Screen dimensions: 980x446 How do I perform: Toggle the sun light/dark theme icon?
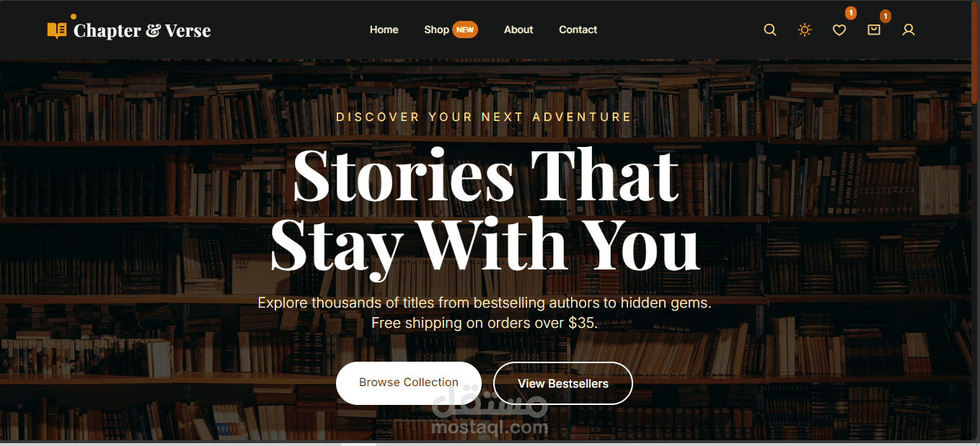pyautogui.click(x=805, y=30)
